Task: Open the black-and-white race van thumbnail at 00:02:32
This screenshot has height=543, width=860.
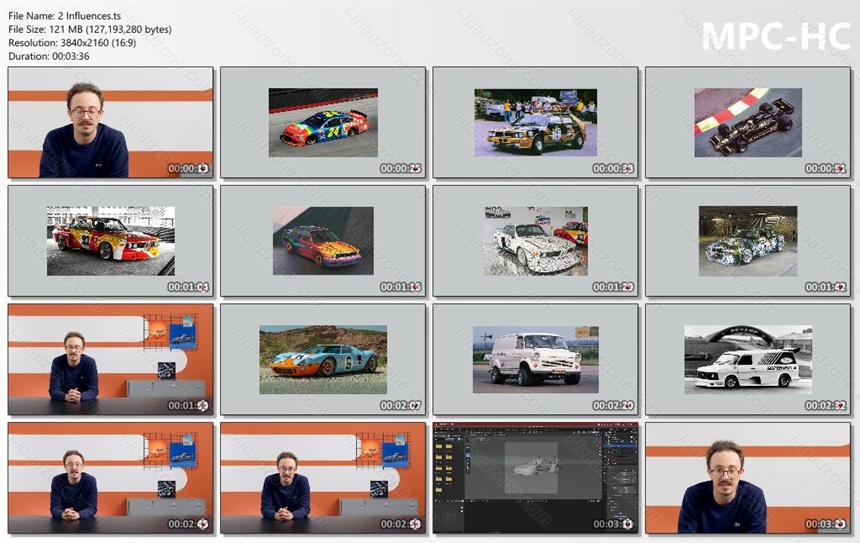Action: tap(748, 359)
